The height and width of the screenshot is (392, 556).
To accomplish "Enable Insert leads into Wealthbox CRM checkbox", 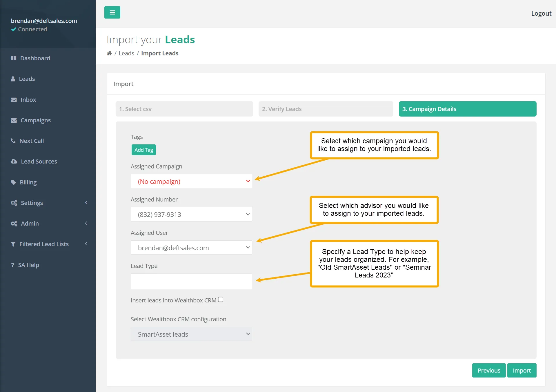I will (x=221, y=300).
